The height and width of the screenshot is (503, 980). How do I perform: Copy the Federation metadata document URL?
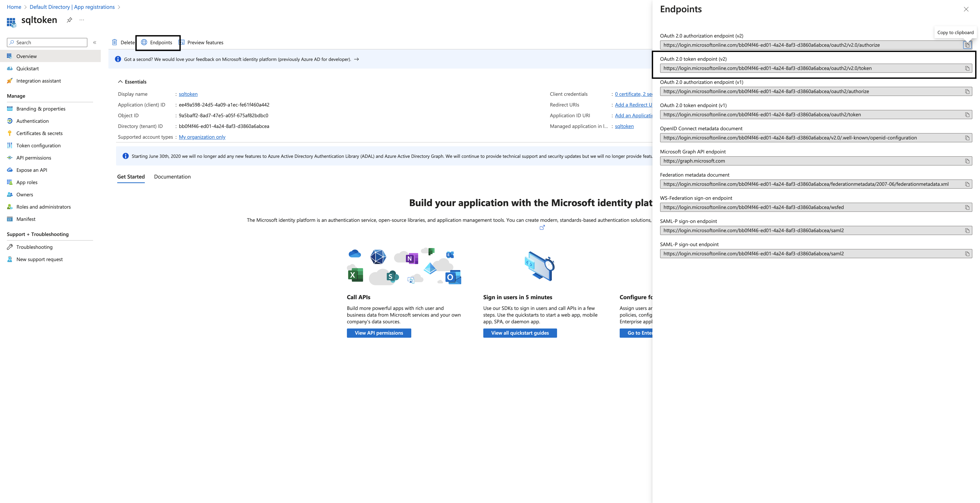click(967, 184)
